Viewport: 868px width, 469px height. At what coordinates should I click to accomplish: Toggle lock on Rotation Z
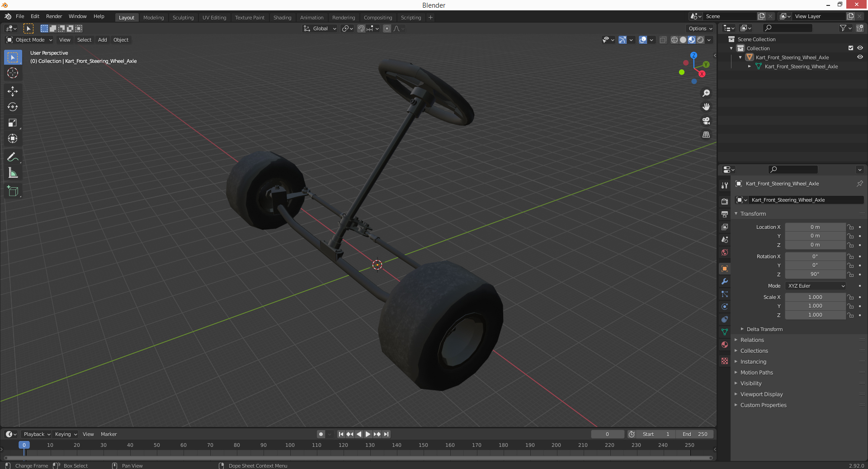pos(850,275)
